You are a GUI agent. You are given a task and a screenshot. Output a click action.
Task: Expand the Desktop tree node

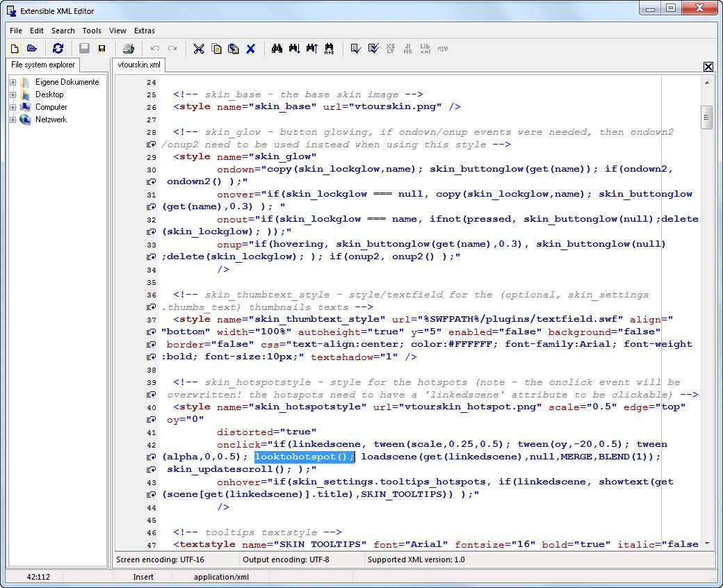13,95
